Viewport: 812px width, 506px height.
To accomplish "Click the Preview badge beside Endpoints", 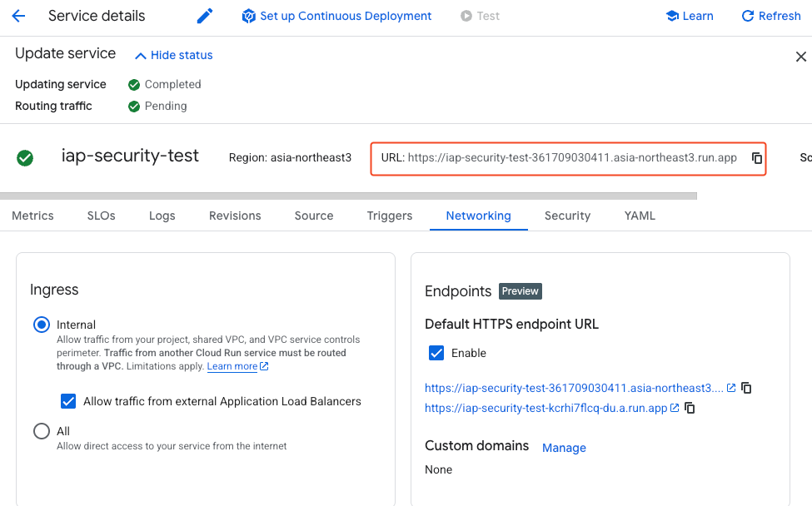I will tap(520, 291).
